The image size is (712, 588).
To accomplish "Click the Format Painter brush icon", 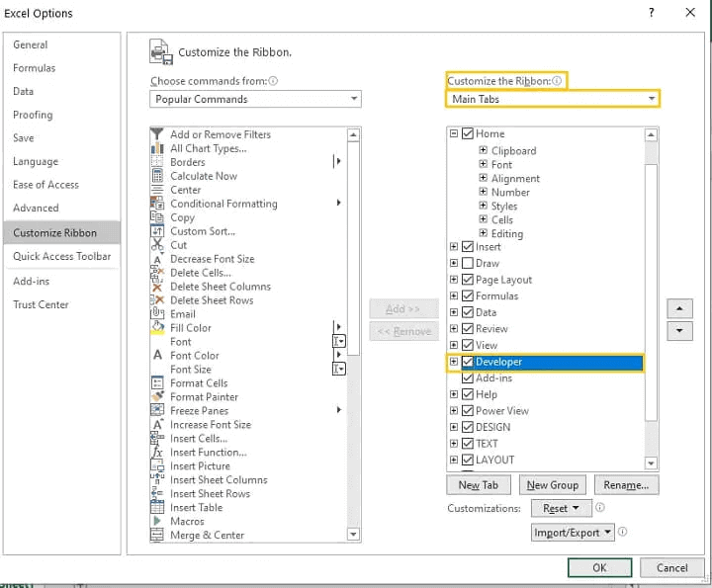I will [x=157, y=396].
